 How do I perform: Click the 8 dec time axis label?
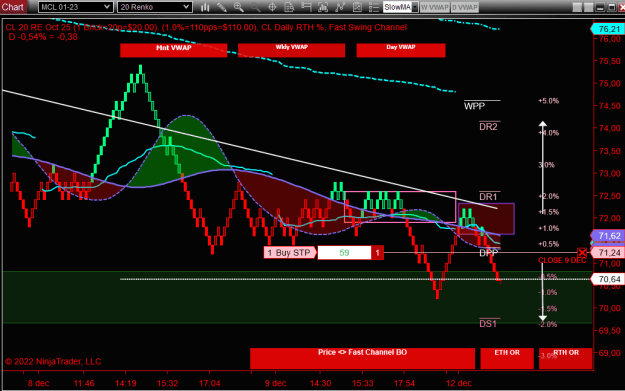coord(39,383)
